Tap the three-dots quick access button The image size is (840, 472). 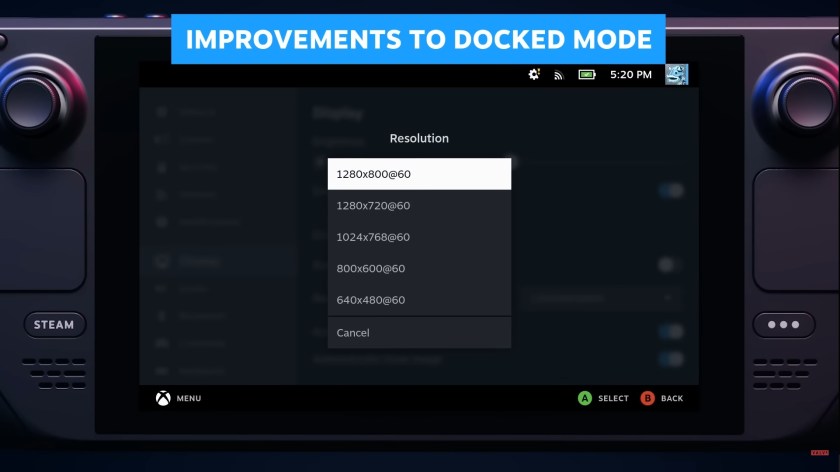tap(784, 325)
